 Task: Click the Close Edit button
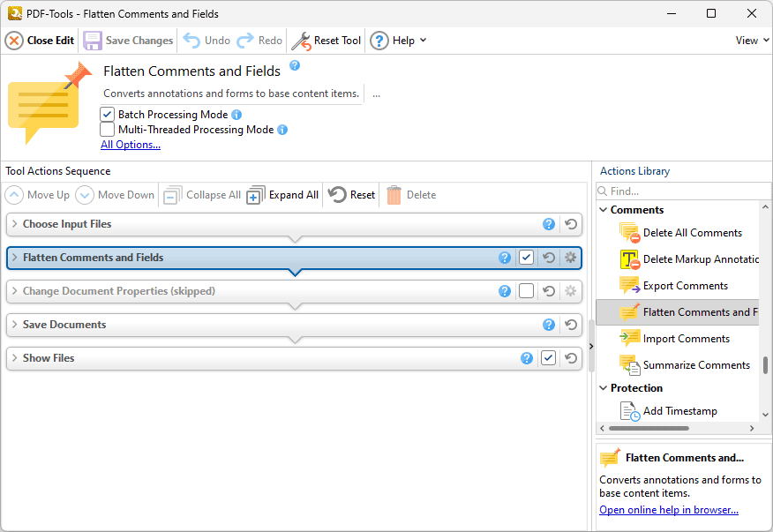coord(40,41)
